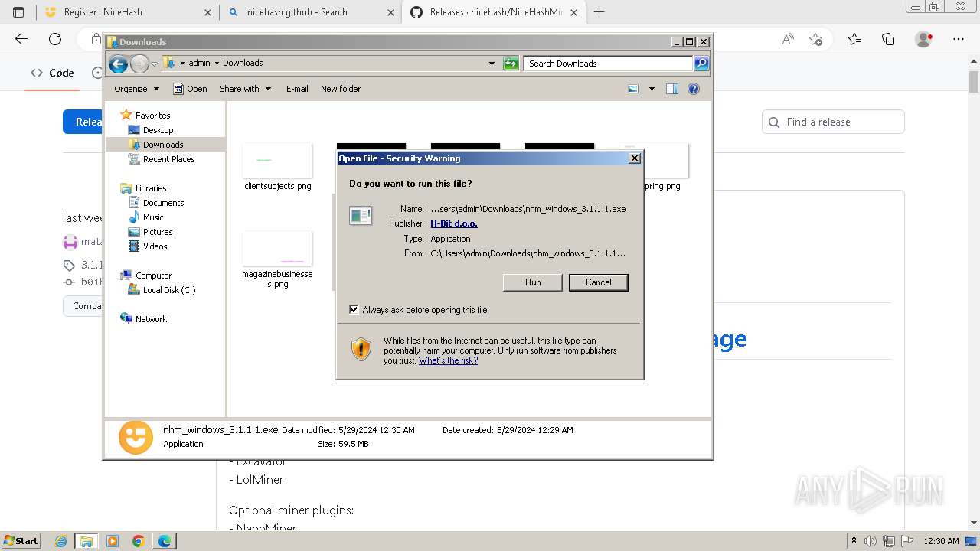Select Recent Places in the navigation pane
This screenshot has width=980, height=551.
click(168, 159)
